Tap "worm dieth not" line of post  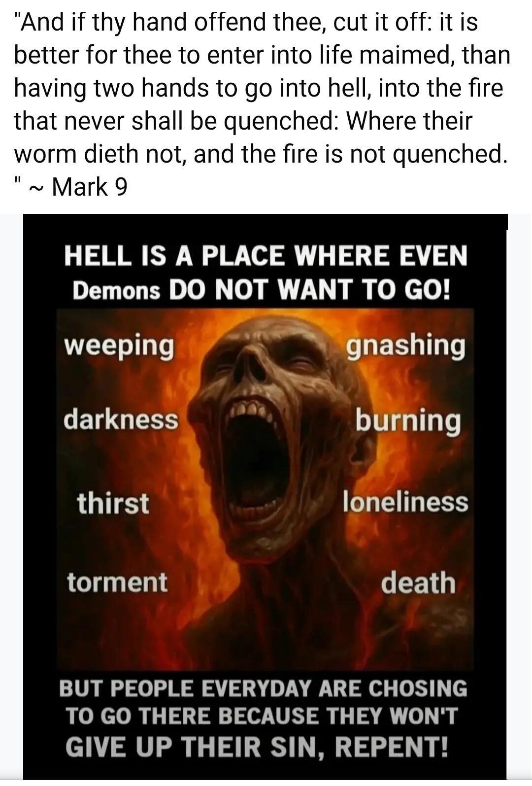click(260, 154)
